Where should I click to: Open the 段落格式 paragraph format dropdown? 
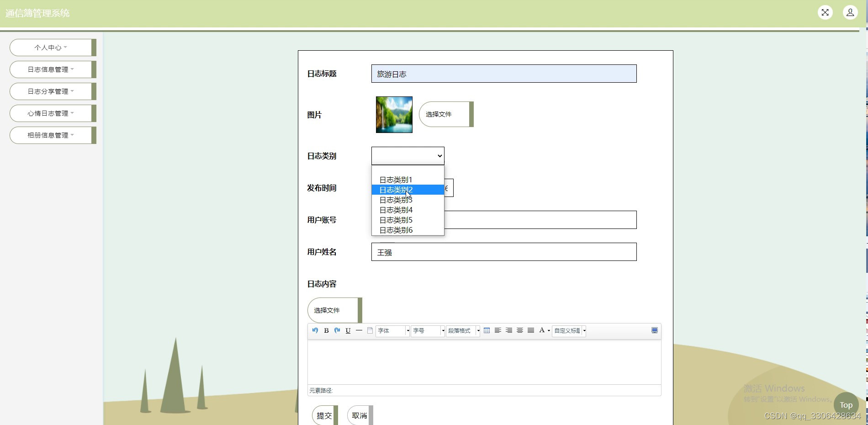[463, 331]
